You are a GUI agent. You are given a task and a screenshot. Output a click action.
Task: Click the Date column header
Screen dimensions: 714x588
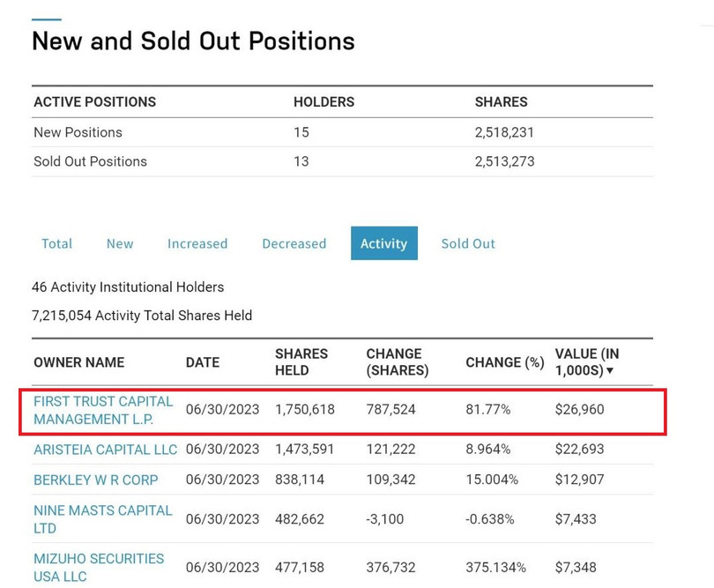(x=203, y=362)
